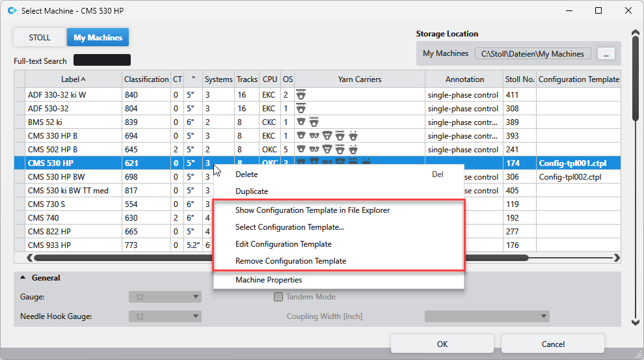Click the browse (...) button for storage location

[x=605, y=54]
